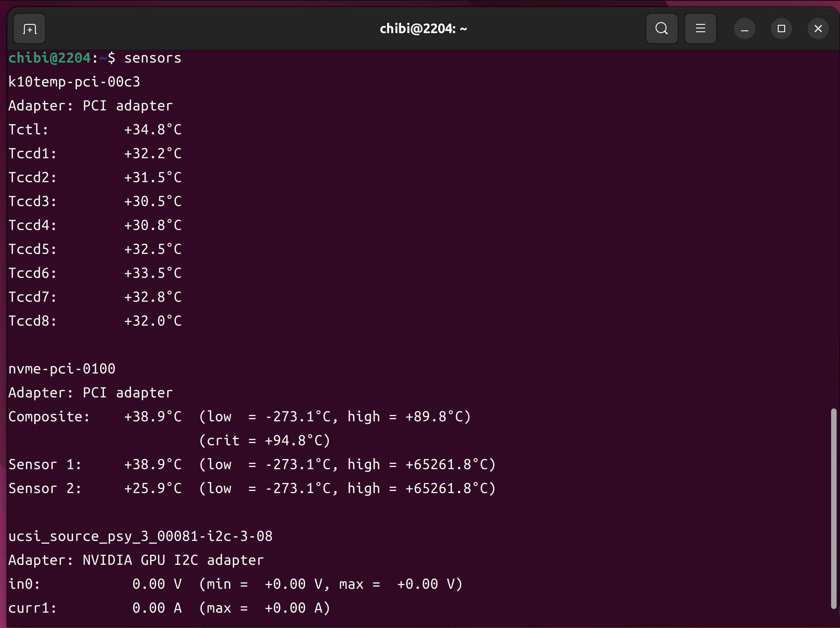
Task: Click the Tctl temperature reading +34.8°C
Action: 153,130
